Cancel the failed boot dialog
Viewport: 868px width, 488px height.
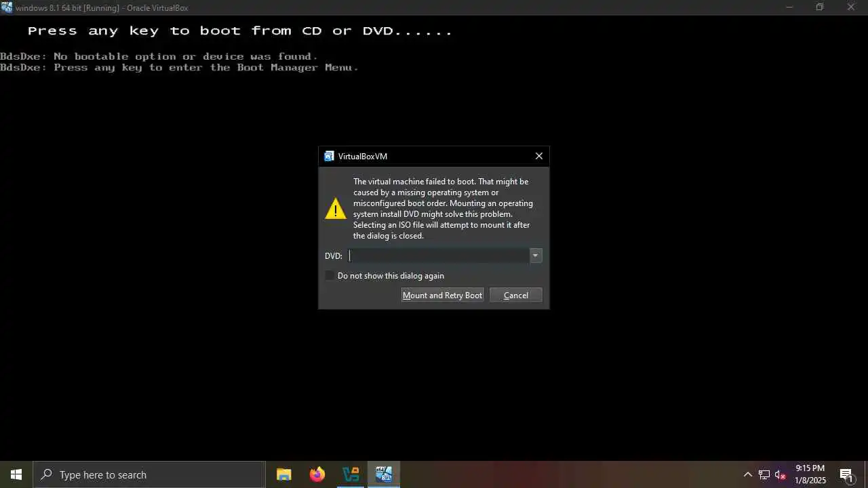515,295
